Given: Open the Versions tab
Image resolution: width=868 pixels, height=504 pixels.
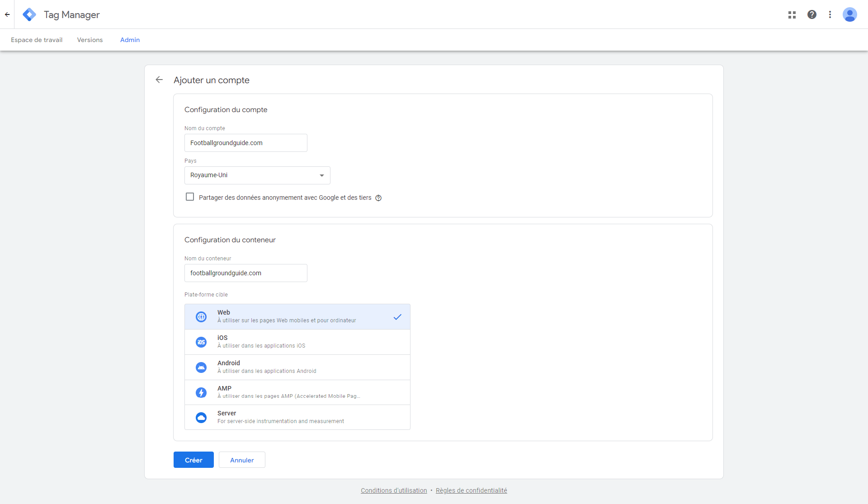Looking at the screenshot, I should tap(90, 40).
